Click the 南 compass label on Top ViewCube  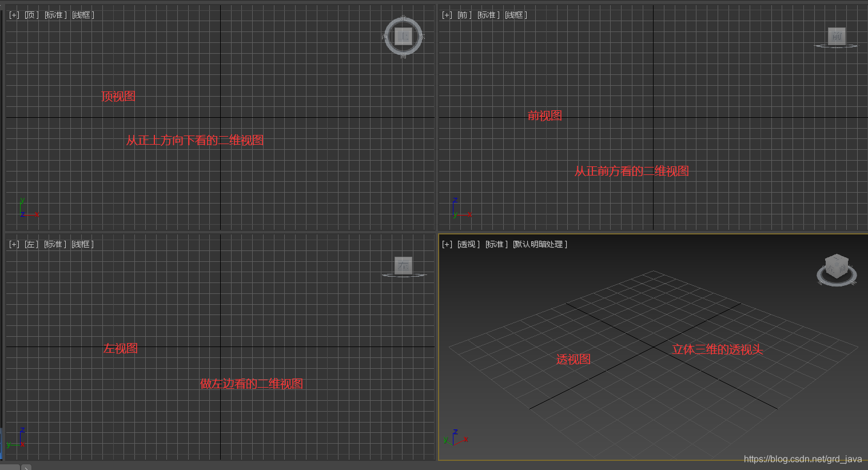(x=404, y=55)
